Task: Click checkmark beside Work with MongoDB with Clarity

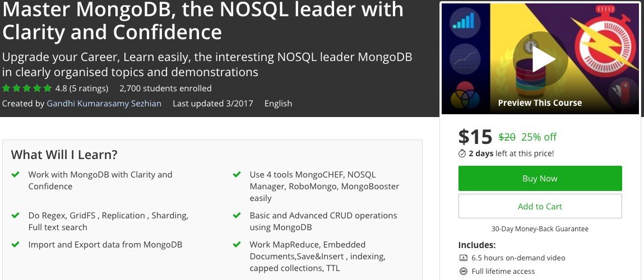Action: [x=16, y=175]
